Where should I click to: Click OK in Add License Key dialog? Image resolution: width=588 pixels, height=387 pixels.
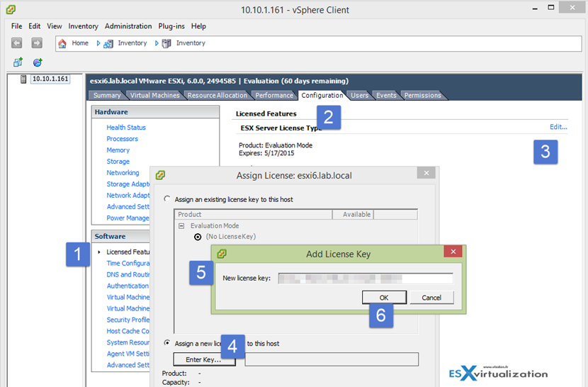coord(384,298)
